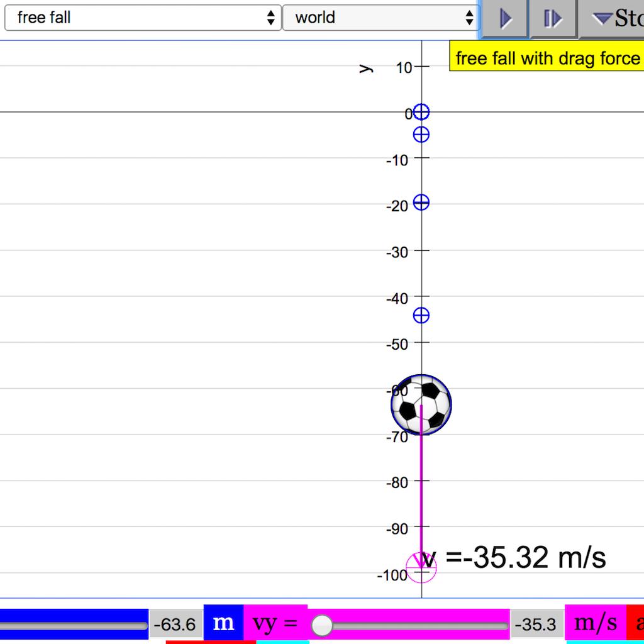The image size is (644, 644).
Task: Click the velocity value field showing -35.3
Action: coord(537,625)
